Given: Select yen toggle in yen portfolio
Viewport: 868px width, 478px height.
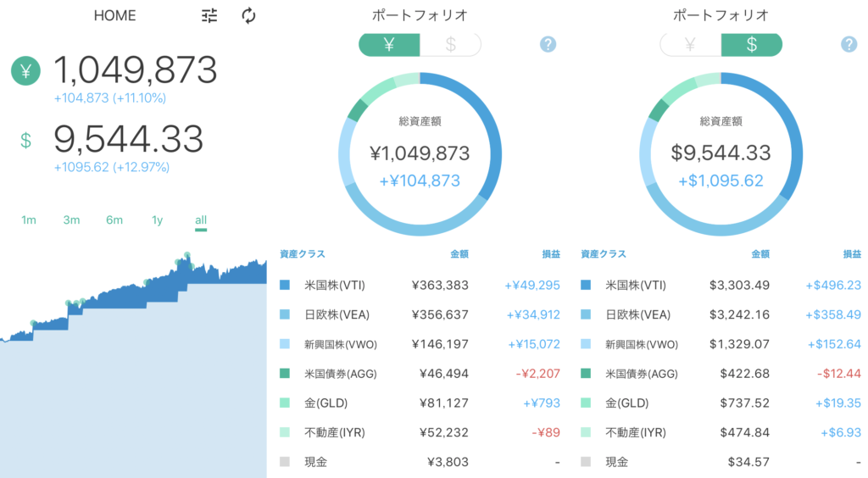Looking at the screenshot, I should tap(389, 44).
